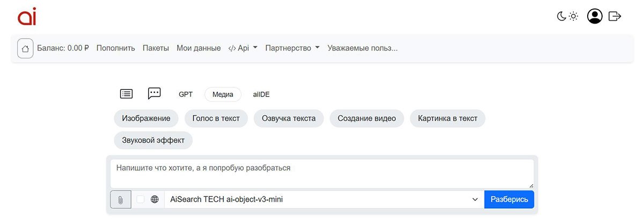The width and height of the screenshot is (644, 220).
Task: Click the balance 0.00 ₽ text
Action: pos(63,48)
